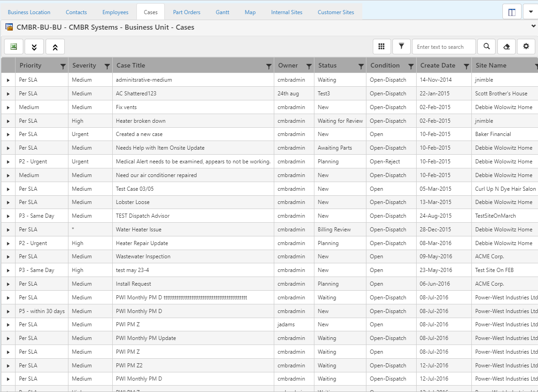Click the 'Enter text to search' field
The height and width of the screenshot is (392, 538).
coord(444,47)
